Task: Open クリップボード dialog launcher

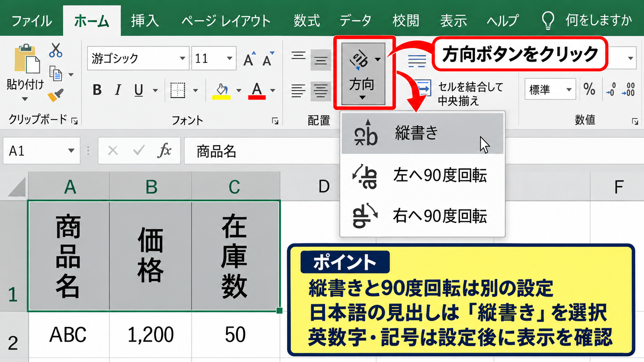Action: pos(74,121)
